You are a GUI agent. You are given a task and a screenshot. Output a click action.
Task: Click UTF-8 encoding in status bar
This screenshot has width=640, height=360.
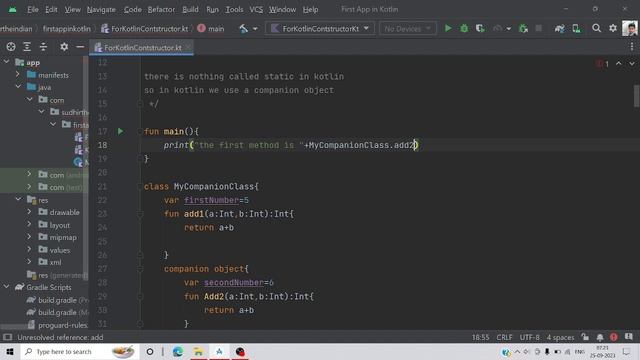(529, 337)
